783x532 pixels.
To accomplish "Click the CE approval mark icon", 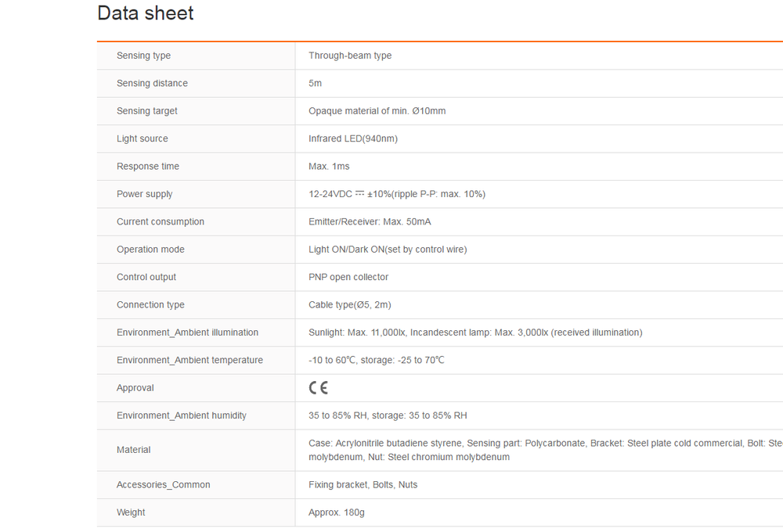I will click(x=318, y=388).
